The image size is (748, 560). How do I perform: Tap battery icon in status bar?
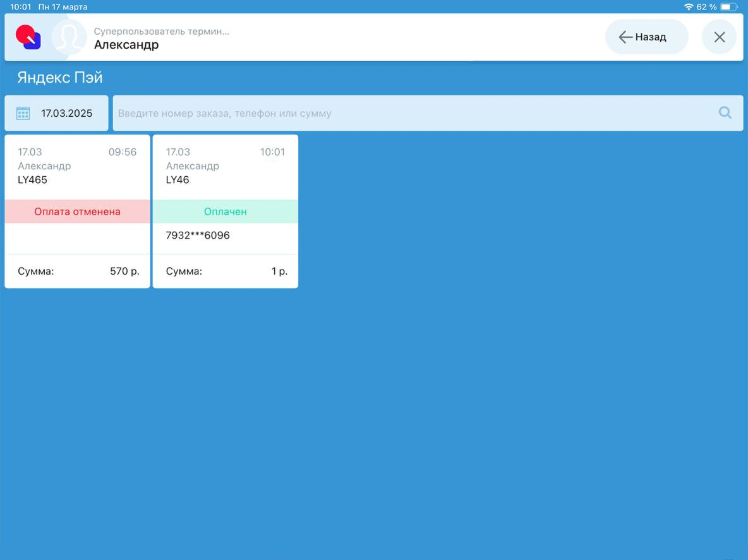[729, 7]
